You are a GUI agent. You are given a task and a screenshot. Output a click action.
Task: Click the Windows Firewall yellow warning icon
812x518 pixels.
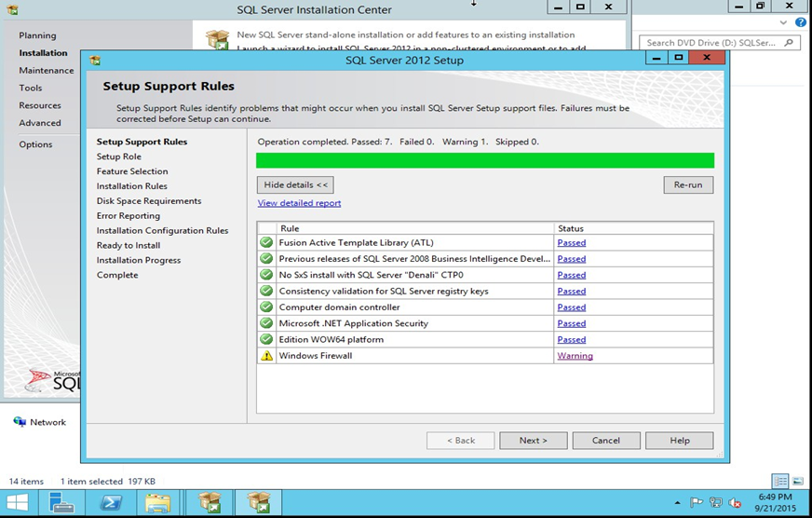(267, 356)
